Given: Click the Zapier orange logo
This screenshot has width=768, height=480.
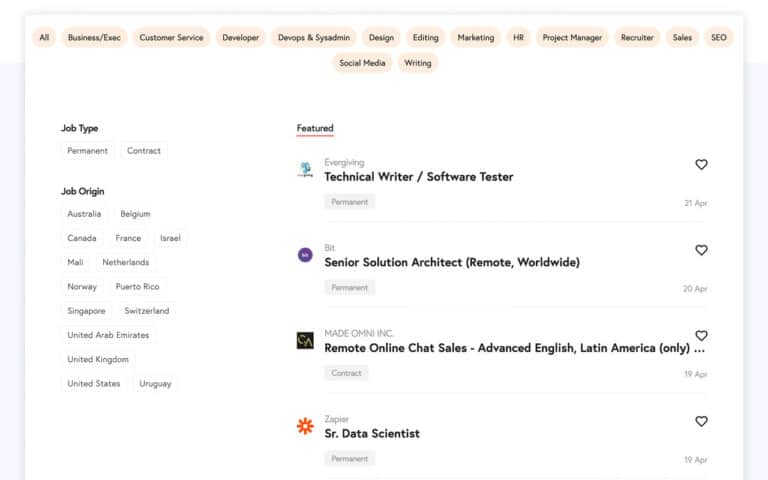Looking at the screenshot, I should (305, 426).
